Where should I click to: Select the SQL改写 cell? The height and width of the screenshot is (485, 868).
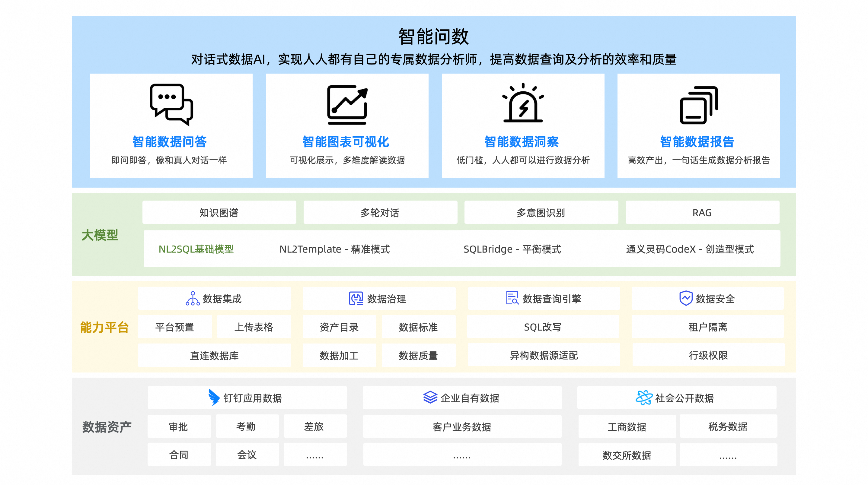[543, 327]
